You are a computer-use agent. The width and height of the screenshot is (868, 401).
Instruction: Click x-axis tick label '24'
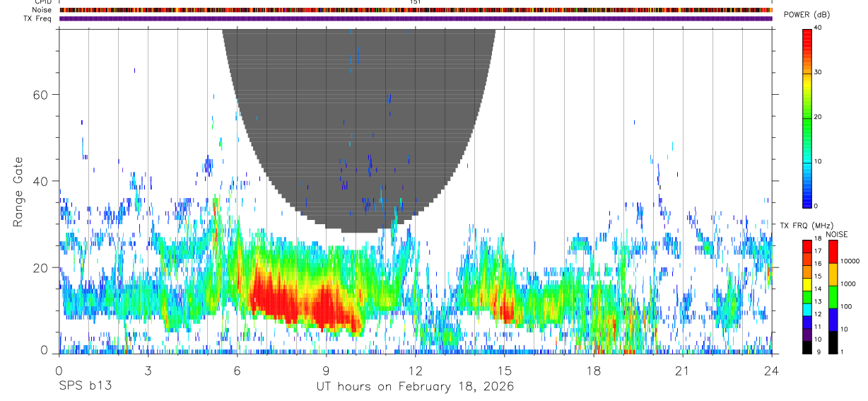coord(772,370)
